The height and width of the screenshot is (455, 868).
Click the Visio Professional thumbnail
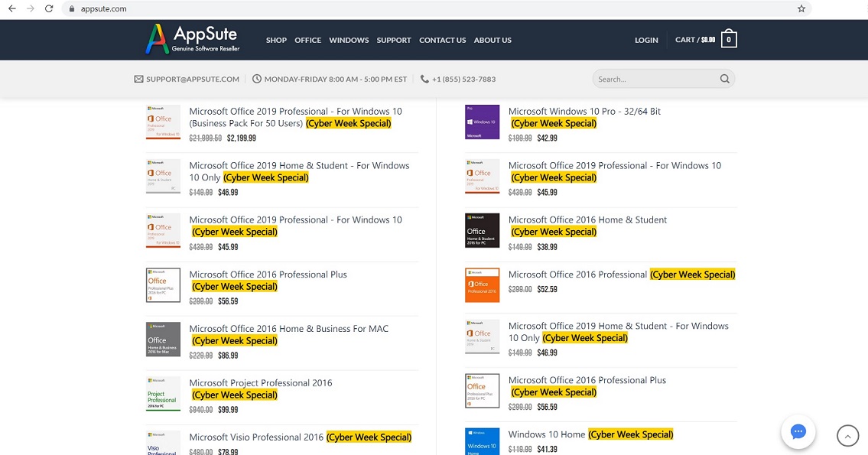point(163,443)
